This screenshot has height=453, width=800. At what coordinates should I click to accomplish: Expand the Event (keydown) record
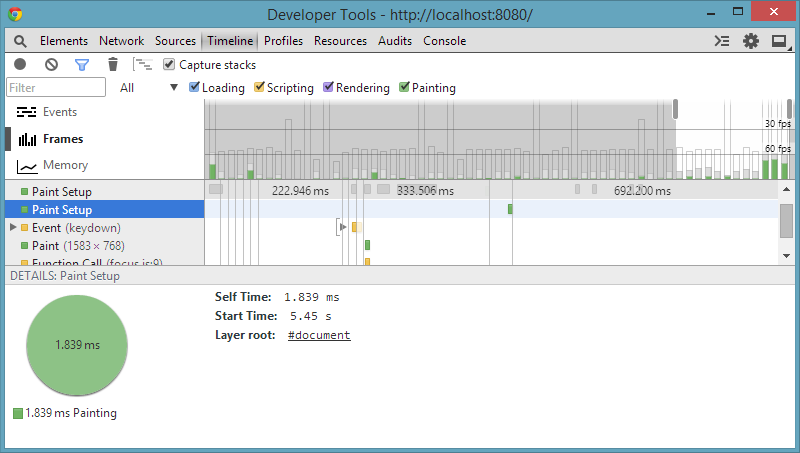[x=13, y=227]
